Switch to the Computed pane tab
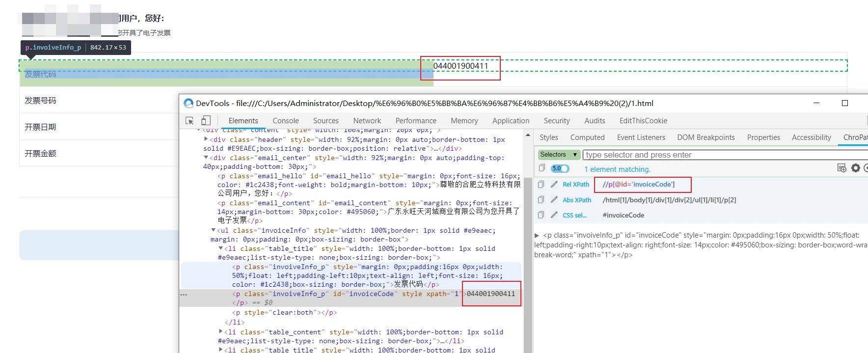Screen dimensions: 868x353 [587, 137]
